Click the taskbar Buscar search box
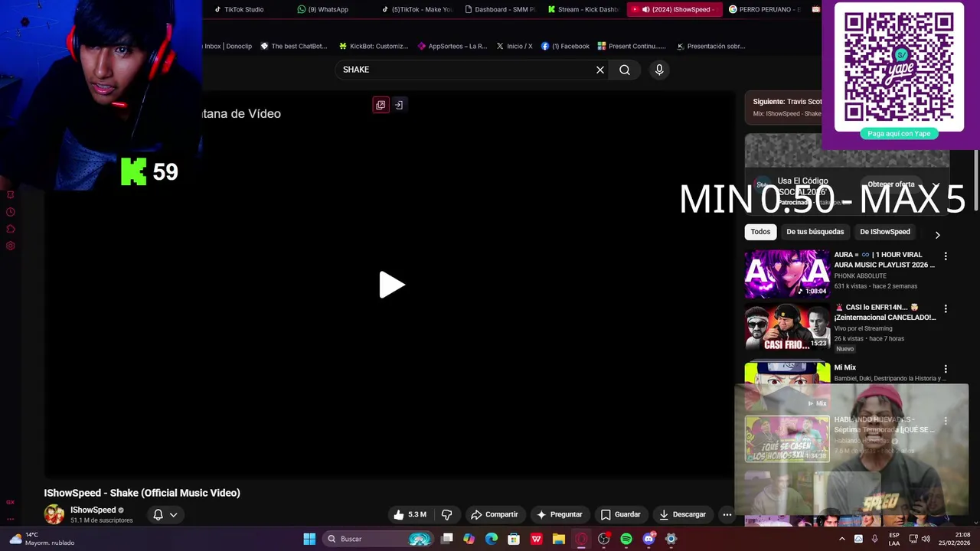The height and width of the screenshot is (551, 980). click(378, 539)
